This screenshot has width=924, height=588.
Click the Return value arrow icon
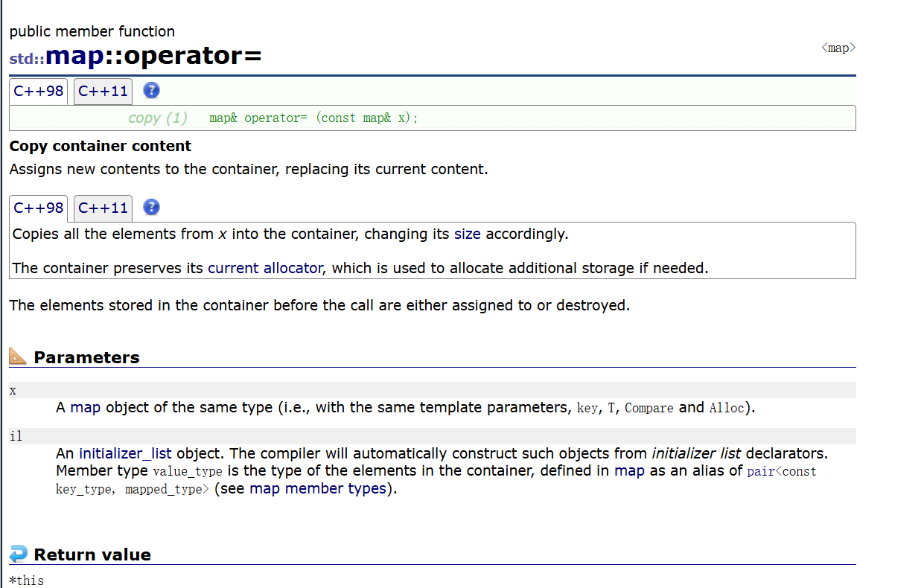(18, 554)
